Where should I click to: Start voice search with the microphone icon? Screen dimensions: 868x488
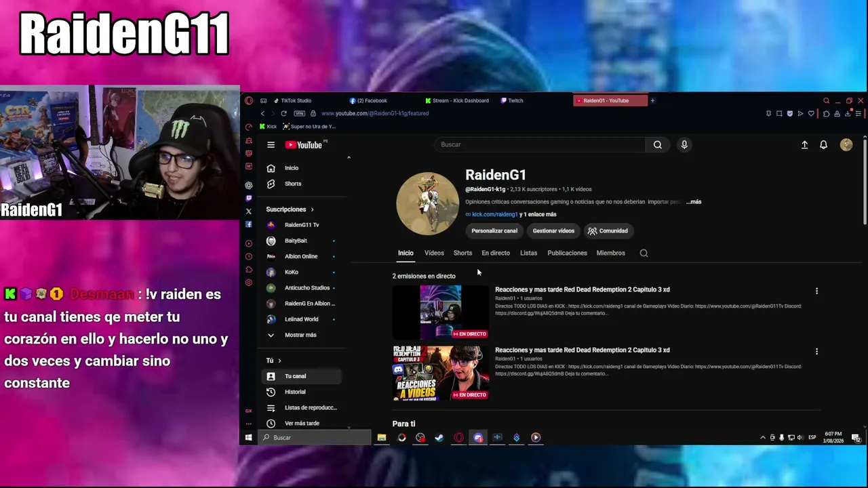coord(684,144)
